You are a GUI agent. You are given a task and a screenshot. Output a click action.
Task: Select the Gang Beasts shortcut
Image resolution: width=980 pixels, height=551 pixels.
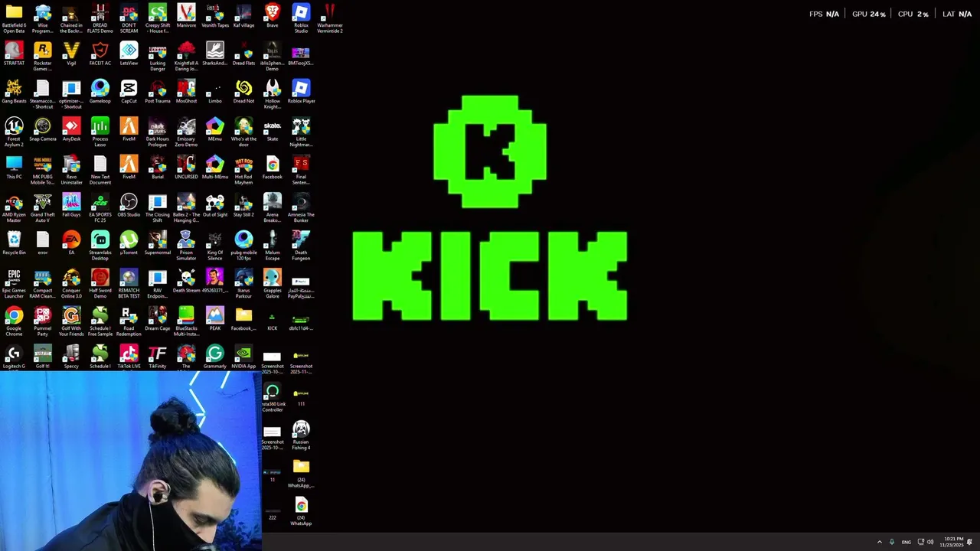14,92
